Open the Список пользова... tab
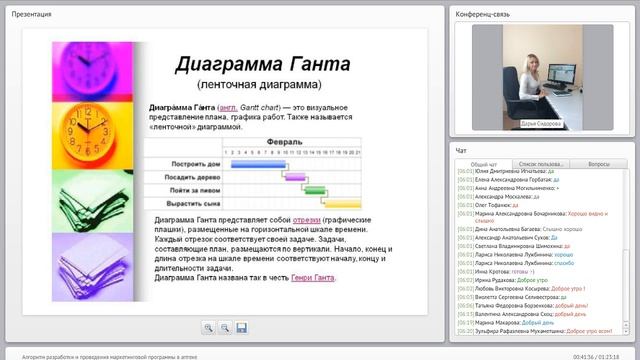Screen dimensions: 640x360 point(541,164)
